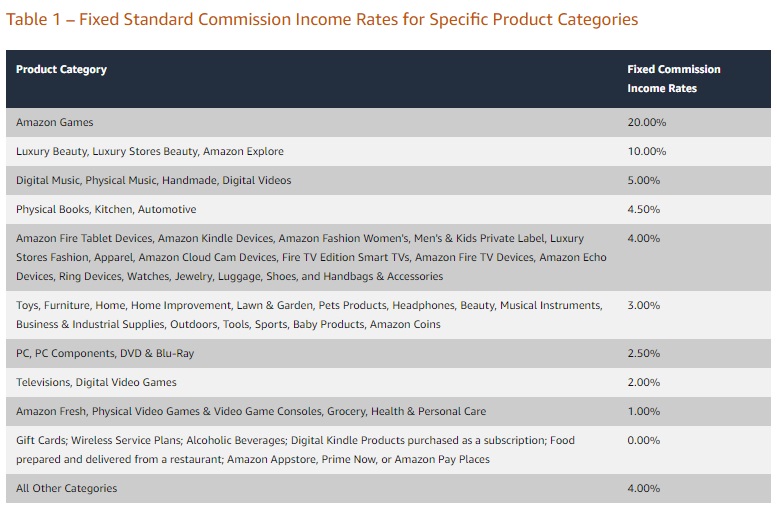Click the 10.00% rate value

647,151
